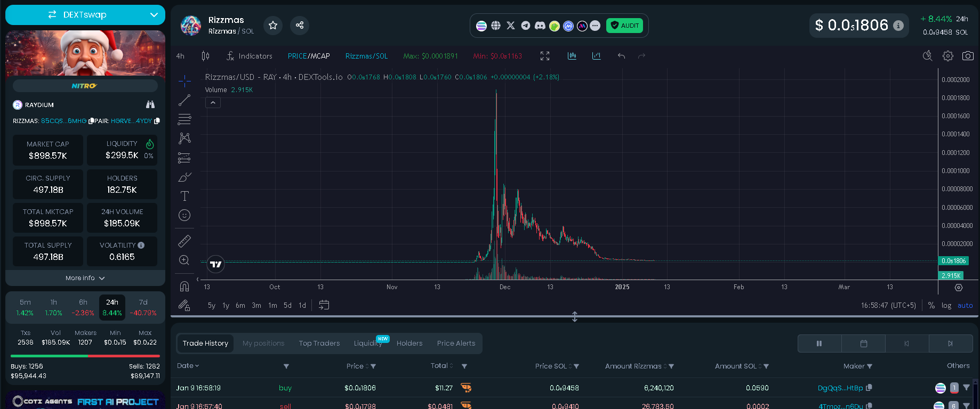
Task: Click the green AUDIT button
Action: 624,26
